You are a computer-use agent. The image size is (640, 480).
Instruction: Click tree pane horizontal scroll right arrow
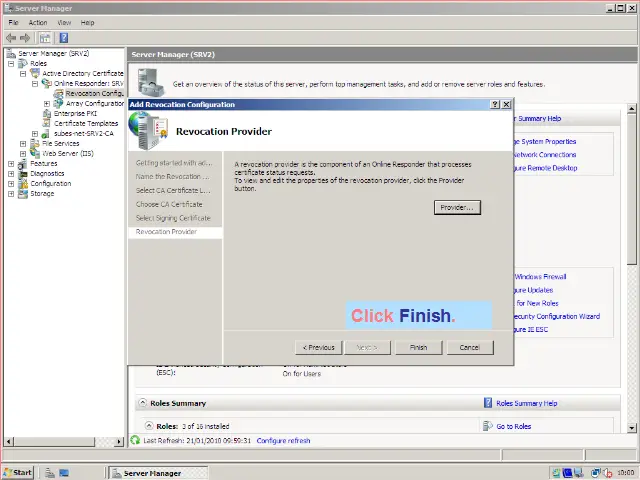click(x=119, y=441)
